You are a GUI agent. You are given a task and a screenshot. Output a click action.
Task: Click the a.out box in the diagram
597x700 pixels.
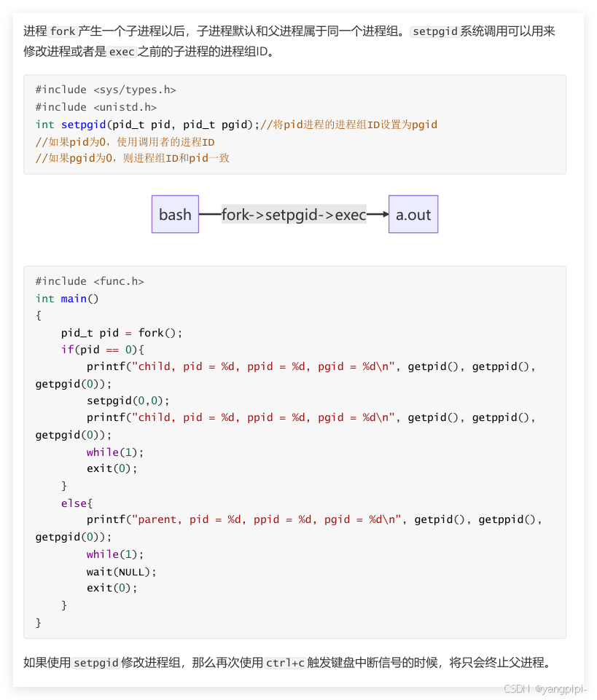tap(413, 214)
